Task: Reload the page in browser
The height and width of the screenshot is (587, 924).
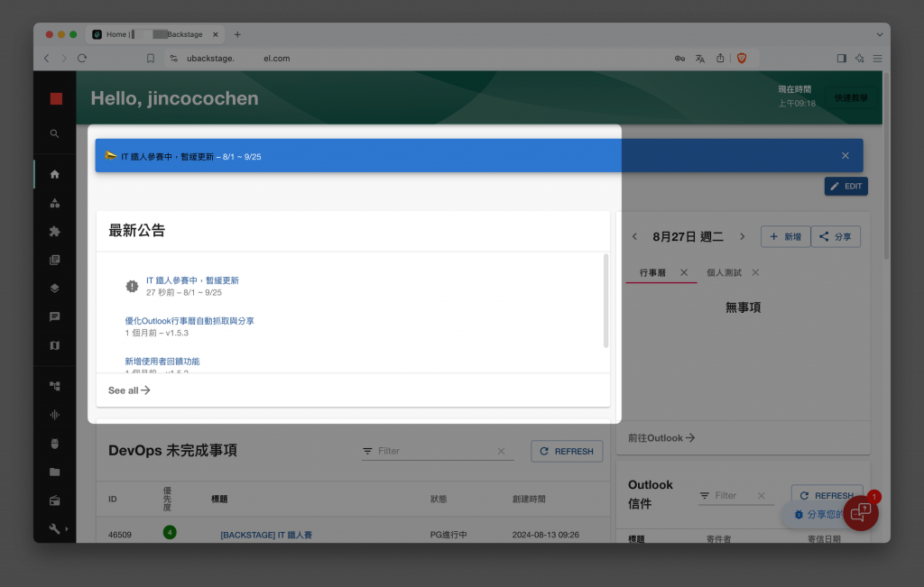Action: click(82, 59)
